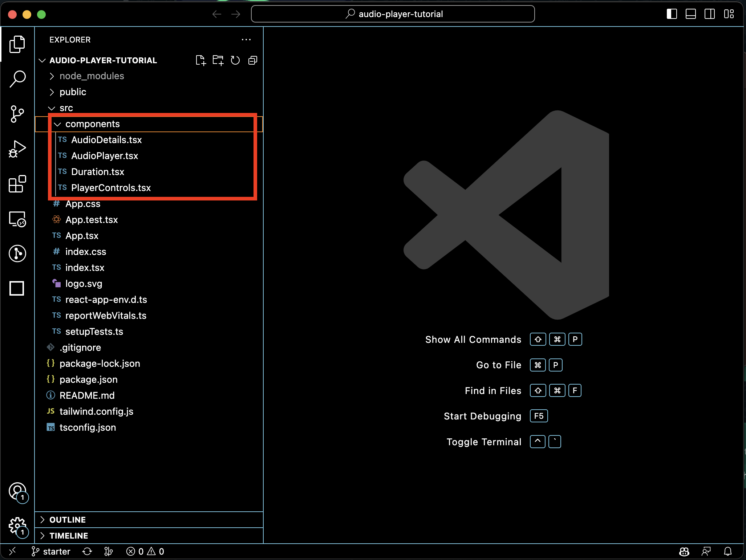Open errors and warnings problems indicator

coord(145,552)
